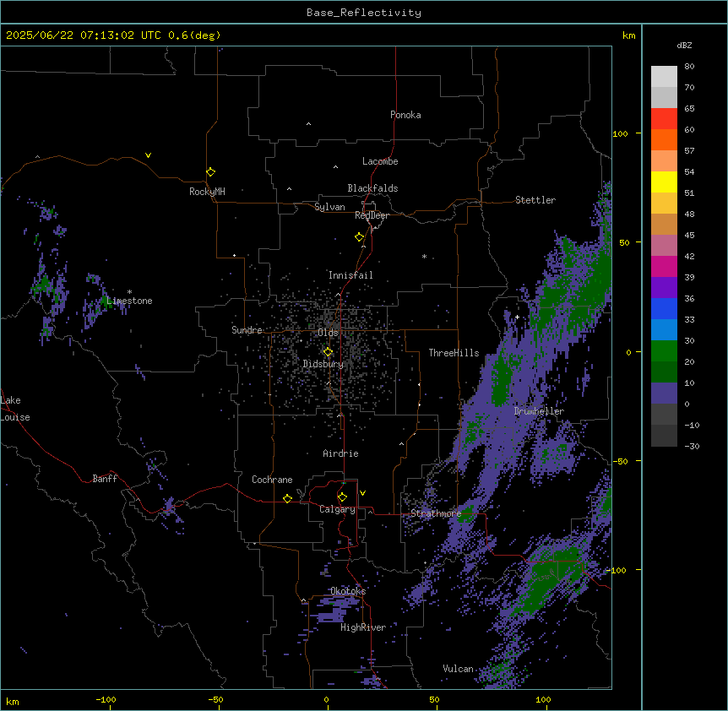Click the white asterisk above Limestone label
The width and height of the screenshot is (728, 711).
coord(129,292)
